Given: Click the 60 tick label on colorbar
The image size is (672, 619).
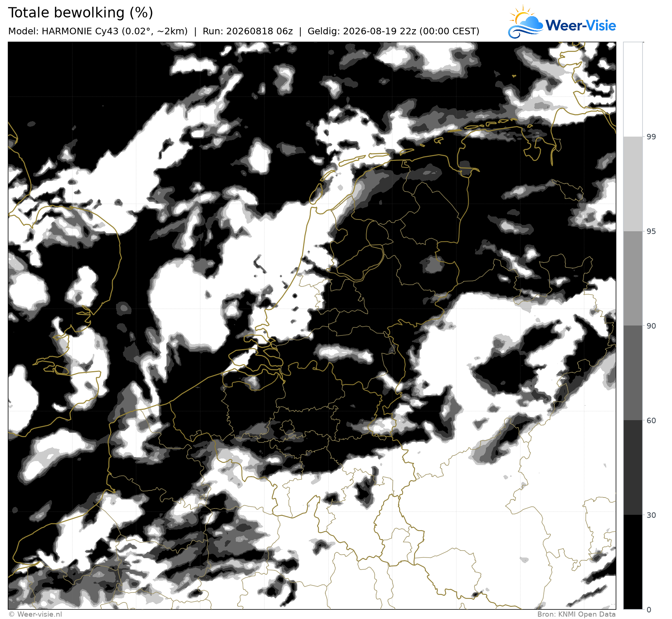Looking at the screenshot, I should [x=651, y=421].
